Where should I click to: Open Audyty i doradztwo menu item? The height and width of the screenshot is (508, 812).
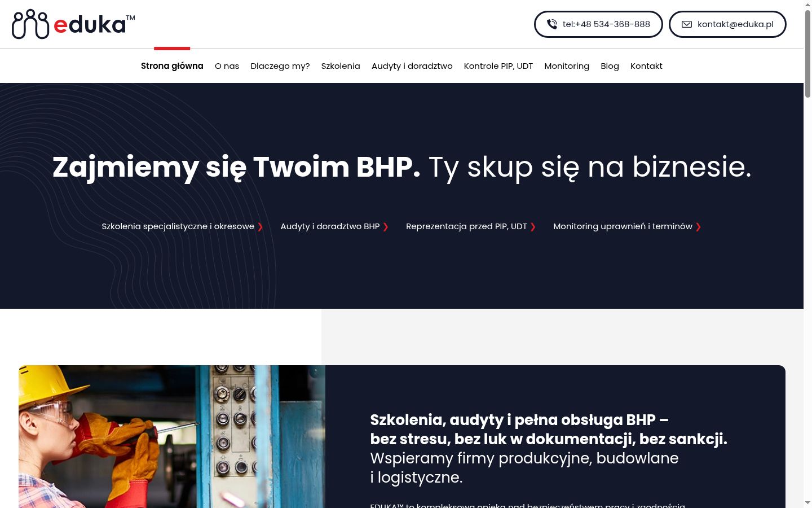412,66
